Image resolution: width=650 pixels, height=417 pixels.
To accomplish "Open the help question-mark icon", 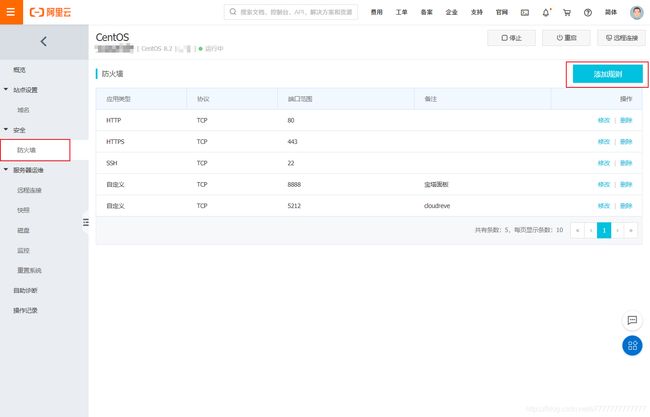I will (588, 12).
